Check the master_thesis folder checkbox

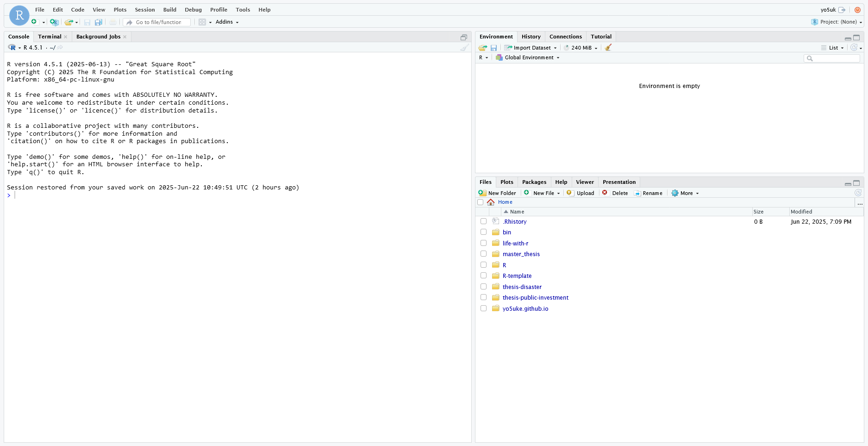(483, 254)
